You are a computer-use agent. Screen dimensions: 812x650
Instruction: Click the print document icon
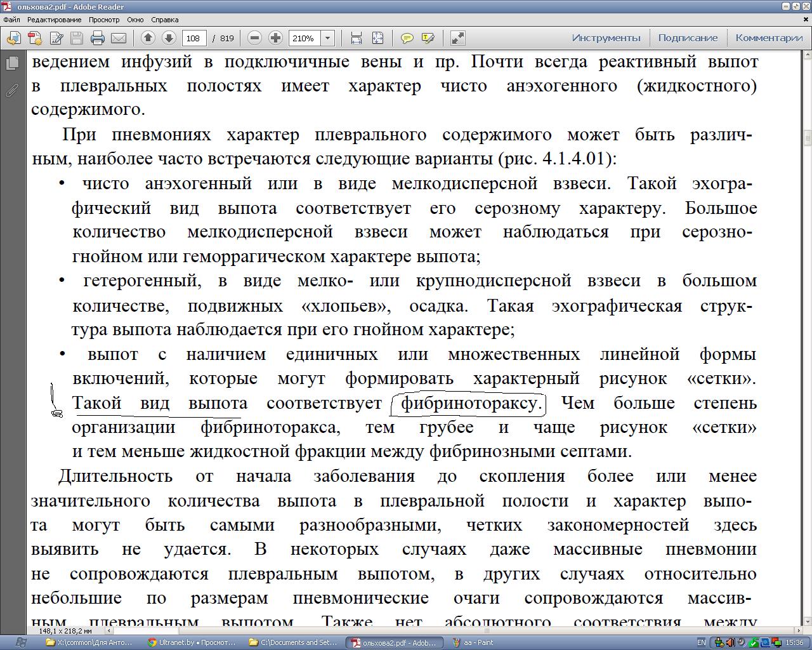click(98, 38)
